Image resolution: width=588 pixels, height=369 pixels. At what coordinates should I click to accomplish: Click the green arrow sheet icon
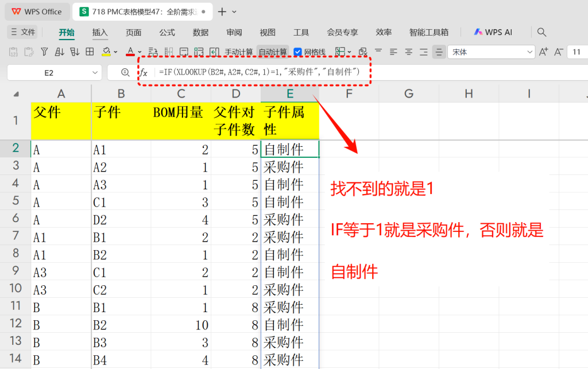tap(214, 52)
